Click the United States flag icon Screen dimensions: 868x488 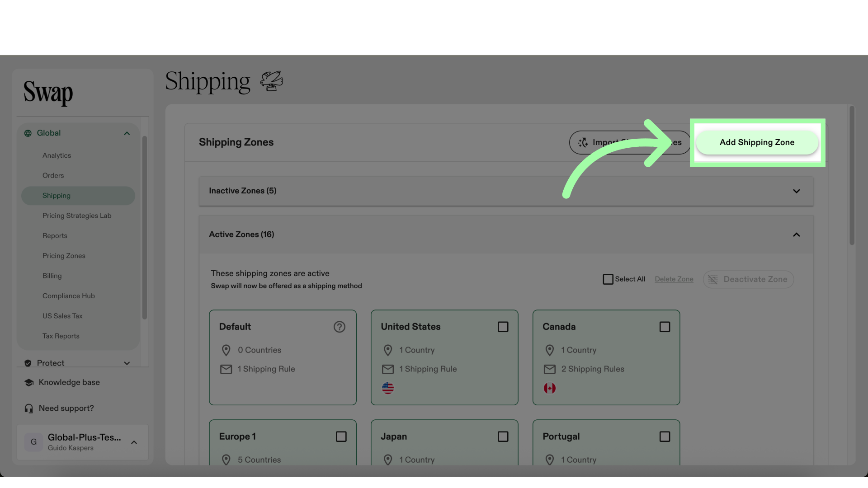point(388,388)
